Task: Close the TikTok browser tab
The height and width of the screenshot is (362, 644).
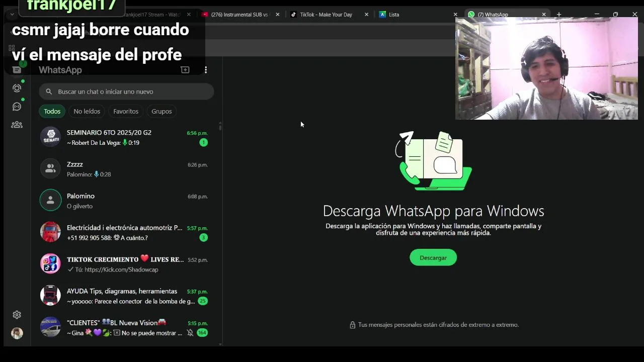Action: tap(366, 15)
